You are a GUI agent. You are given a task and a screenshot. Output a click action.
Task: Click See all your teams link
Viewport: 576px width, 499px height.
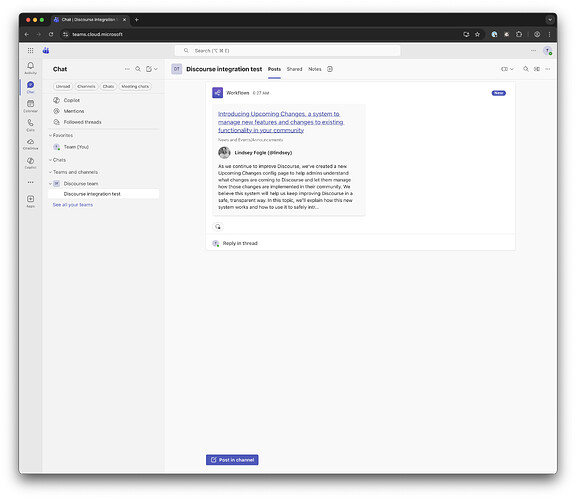[72, 205]
